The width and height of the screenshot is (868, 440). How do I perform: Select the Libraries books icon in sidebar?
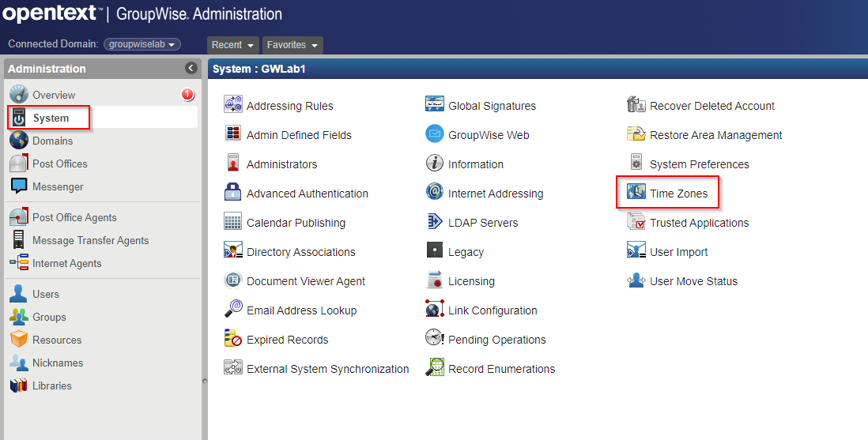(x=19, y=385)
